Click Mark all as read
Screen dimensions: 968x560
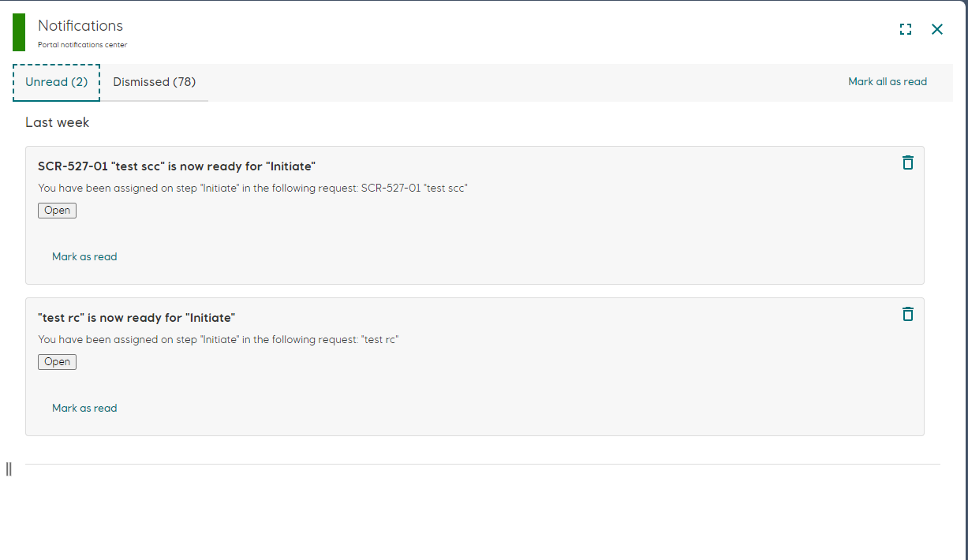point(888,81)
